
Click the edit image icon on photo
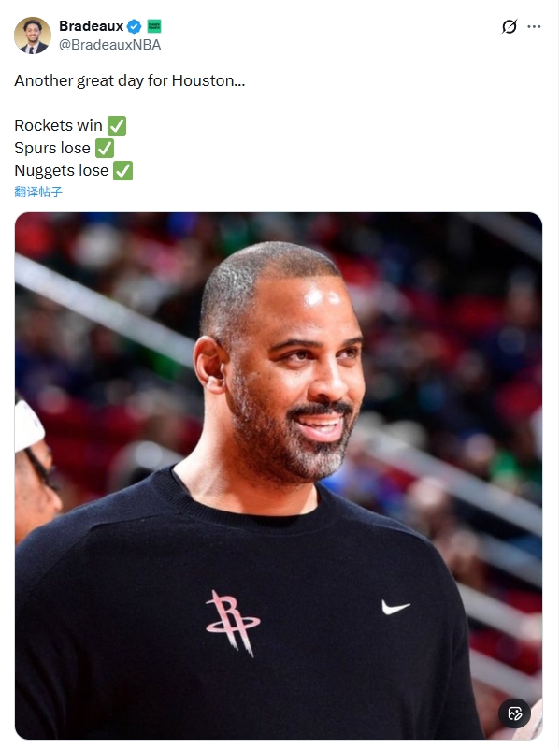[x=514, y=713]
